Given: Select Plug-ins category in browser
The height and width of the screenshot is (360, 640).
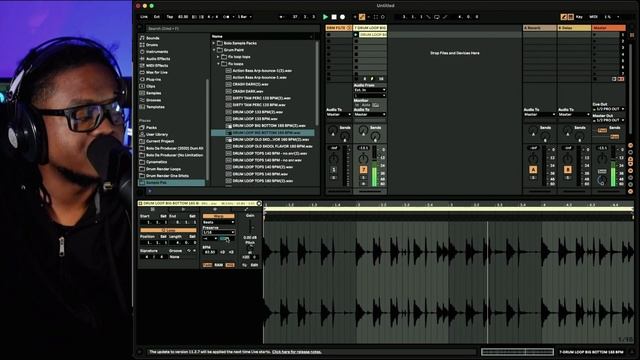Looking at the screenshot, I should [x=153, y=79].
